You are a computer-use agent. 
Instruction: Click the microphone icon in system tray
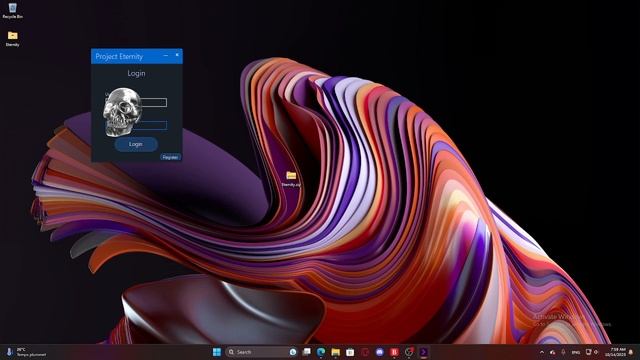[563, 352]
